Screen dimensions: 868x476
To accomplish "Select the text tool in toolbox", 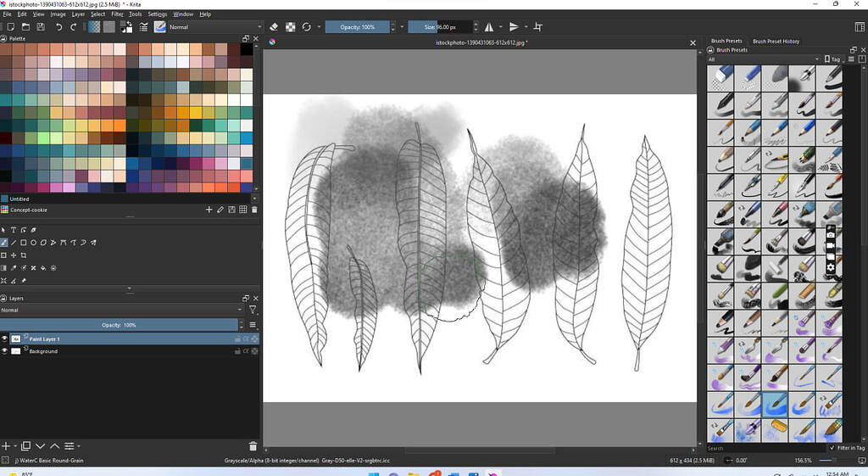I will [14, 229].
